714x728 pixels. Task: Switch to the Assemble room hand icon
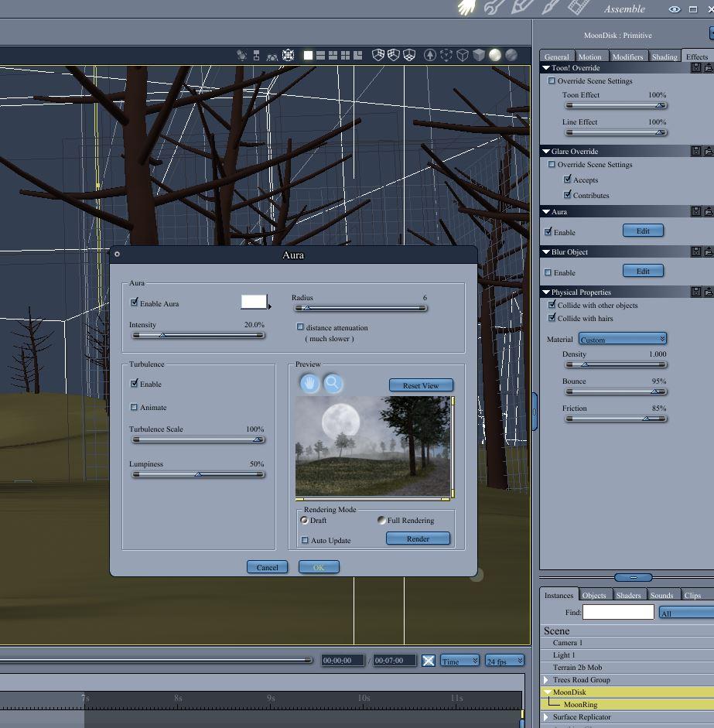(x=466, y=8)
